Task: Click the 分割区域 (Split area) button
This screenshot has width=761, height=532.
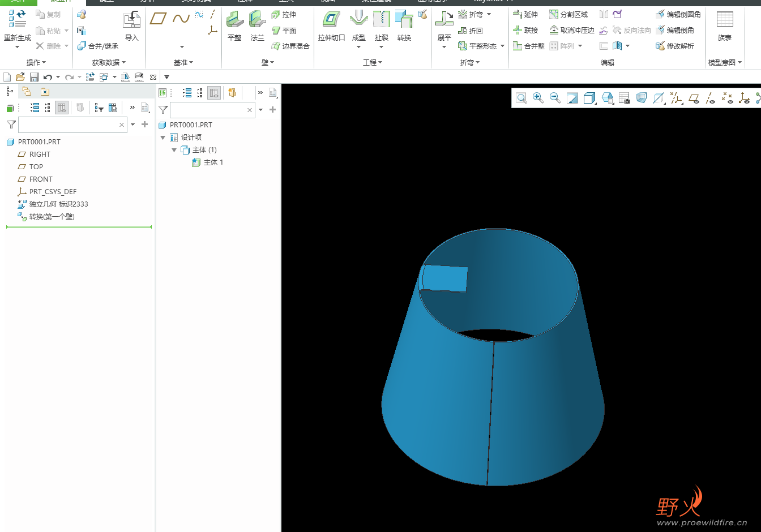Action: click(568, 14)
